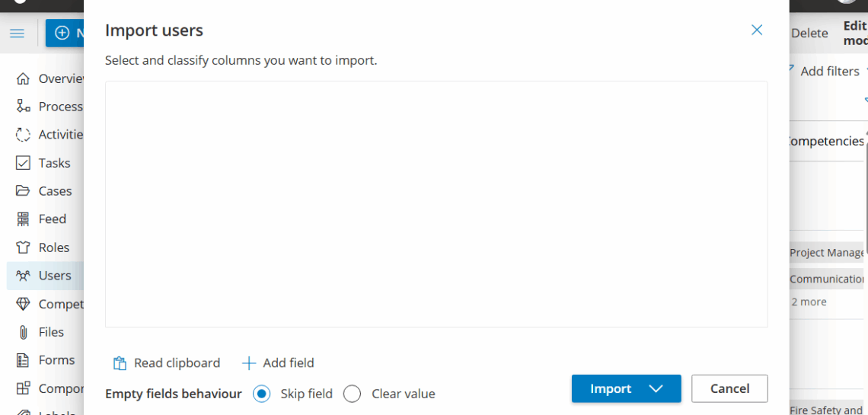Click the Feed icon in sidebar
Viewport: 868px width, 415px height.
(x=24, y=219)
